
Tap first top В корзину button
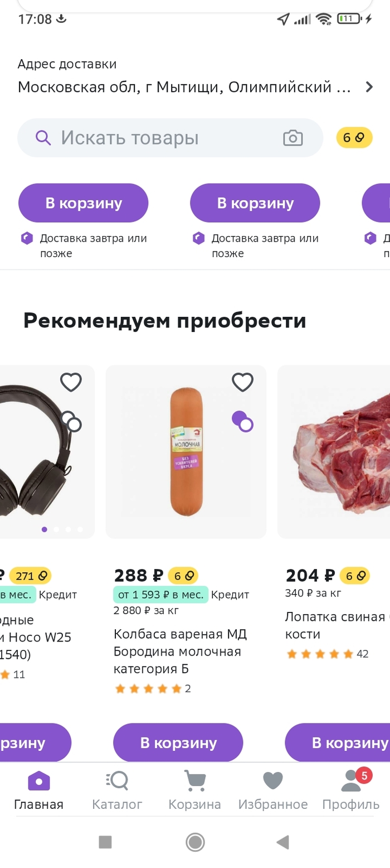coord(84,203)
